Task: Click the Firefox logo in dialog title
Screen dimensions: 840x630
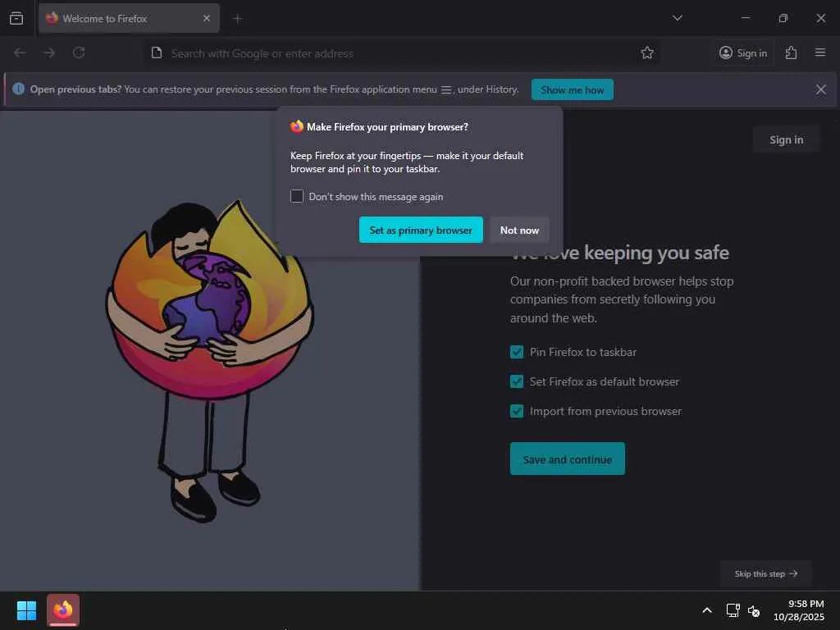Action: 297,126
